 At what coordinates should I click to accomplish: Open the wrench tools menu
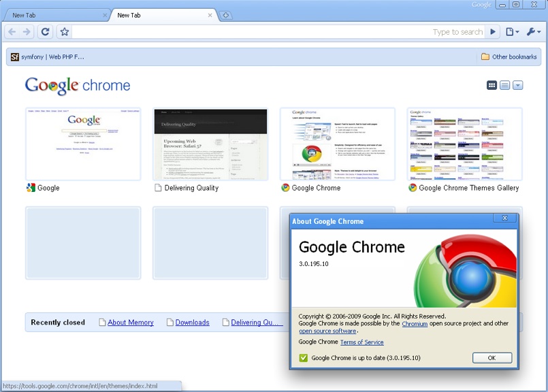(x=533, y=31)
